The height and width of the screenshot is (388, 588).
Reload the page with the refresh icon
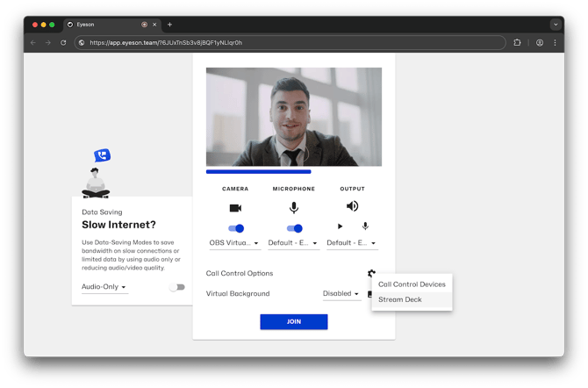click(63, 42)
